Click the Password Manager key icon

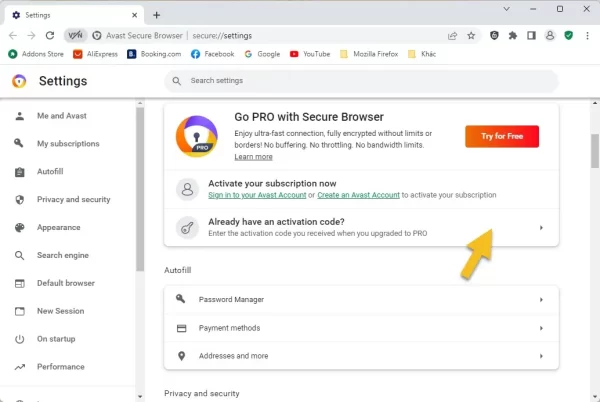[x=181, y=299]
